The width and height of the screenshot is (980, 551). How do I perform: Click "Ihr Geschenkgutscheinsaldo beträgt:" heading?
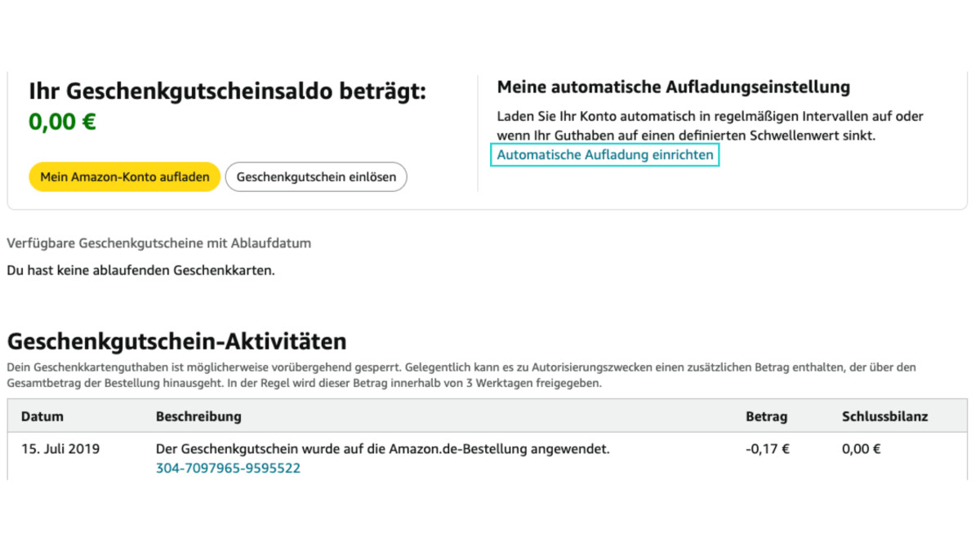coord(227,91)
